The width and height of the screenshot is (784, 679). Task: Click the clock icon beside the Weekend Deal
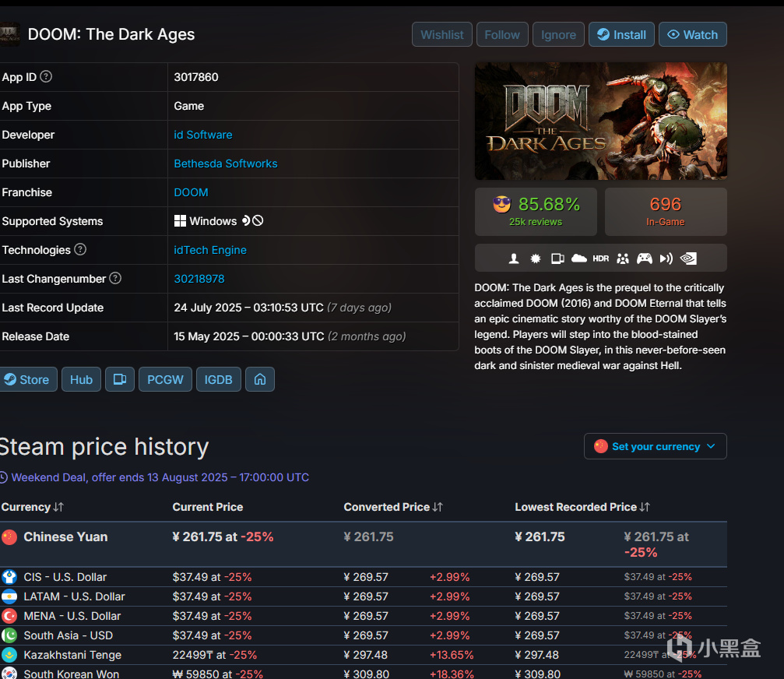pos(3,477)
